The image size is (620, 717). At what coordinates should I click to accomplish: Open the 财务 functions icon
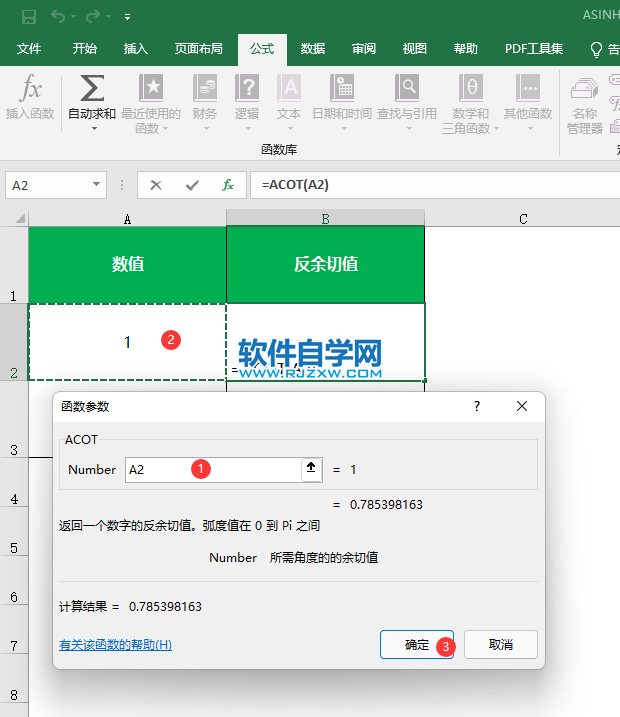[204, 88]
